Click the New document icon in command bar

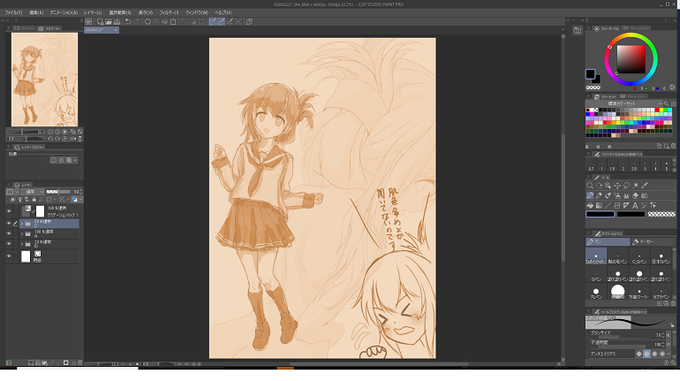pyautogui.click(x=100, y=22)
